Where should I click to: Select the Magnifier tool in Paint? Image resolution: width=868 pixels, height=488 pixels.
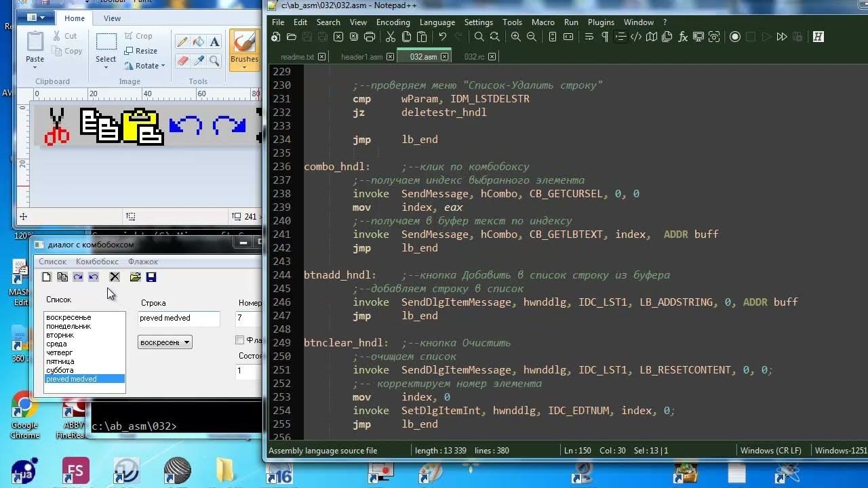click(x=215, y=61)
